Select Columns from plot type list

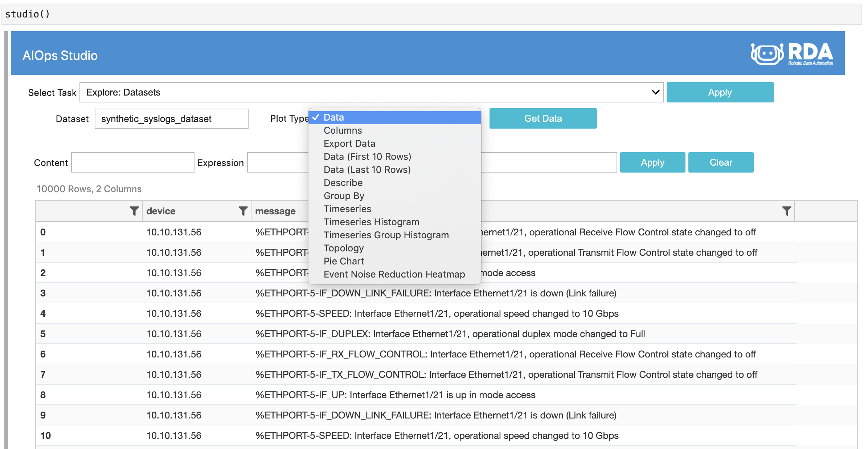click(x=343, y=130)
